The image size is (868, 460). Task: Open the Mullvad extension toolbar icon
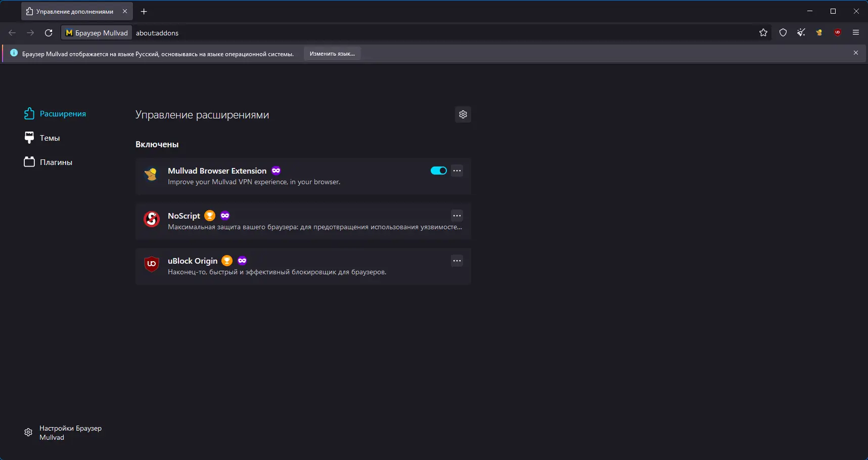819,33
